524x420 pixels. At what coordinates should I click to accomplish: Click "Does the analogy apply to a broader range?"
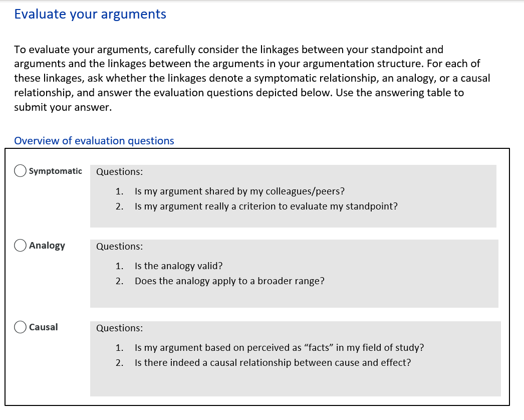point(229,281)
